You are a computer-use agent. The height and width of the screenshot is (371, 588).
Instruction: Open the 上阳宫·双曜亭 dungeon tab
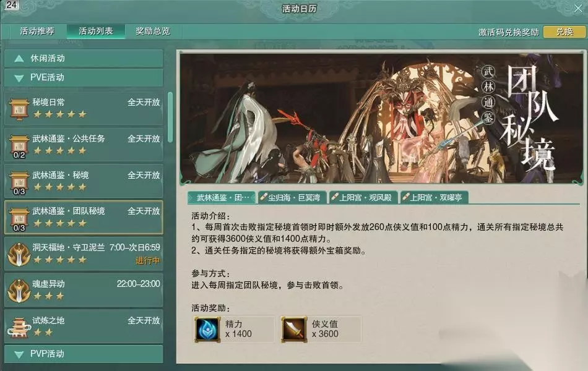[x=434, y=197]
